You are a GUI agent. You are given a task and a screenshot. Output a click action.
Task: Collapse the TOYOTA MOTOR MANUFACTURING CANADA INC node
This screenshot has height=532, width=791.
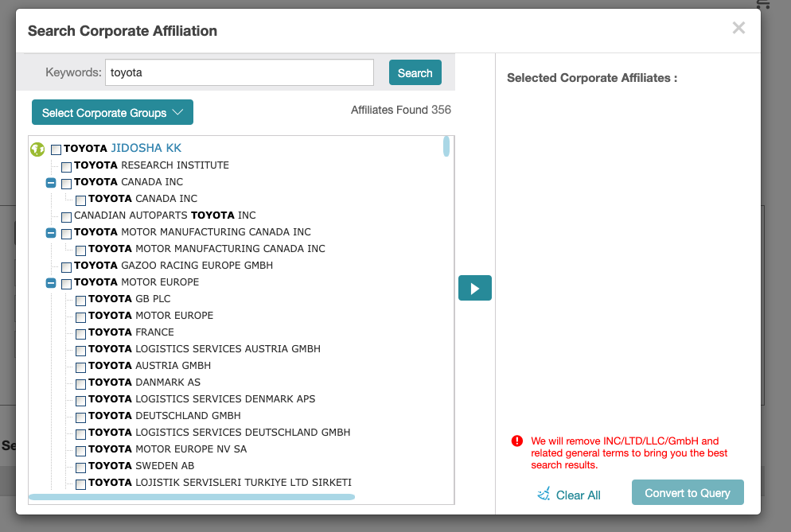pyautogui.click(x=51, y=232)
